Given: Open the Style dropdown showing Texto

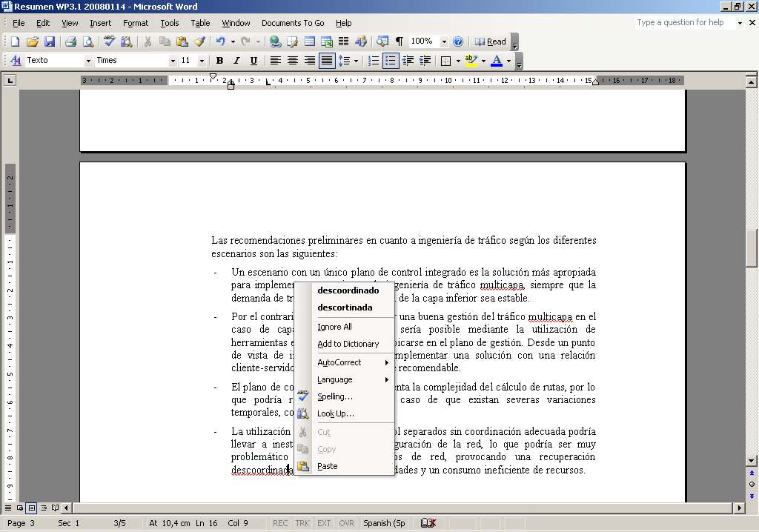Looking at the screenshot, I should coord(88,61).
